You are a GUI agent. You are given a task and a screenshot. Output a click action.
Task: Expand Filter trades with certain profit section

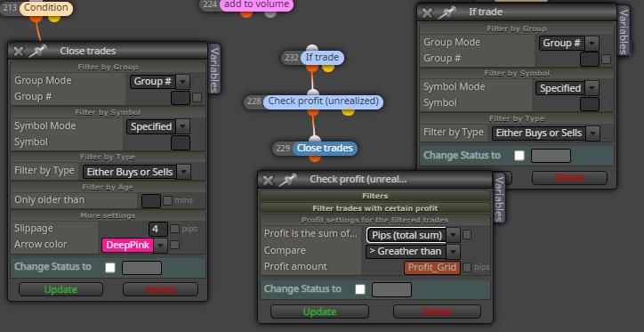coord(375,208)
